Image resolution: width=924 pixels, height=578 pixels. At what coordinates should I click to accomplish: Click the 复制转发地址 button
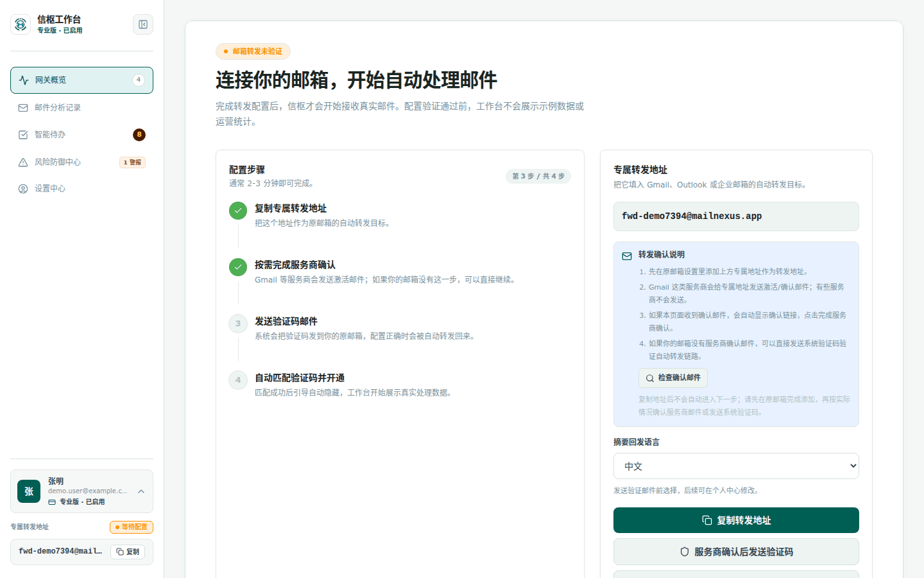click(x=736, y=520)
